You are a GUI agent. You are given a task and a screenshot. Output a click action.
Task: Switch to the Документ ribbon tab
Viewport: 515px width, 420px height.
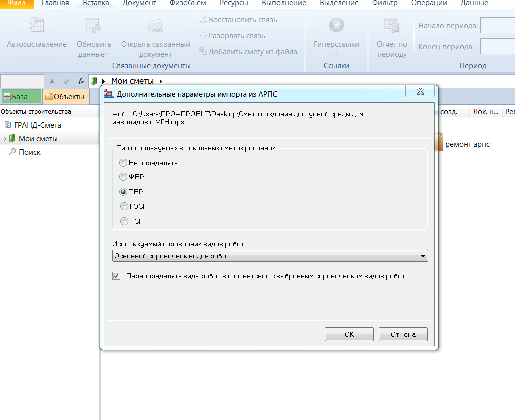pos(139,3)
